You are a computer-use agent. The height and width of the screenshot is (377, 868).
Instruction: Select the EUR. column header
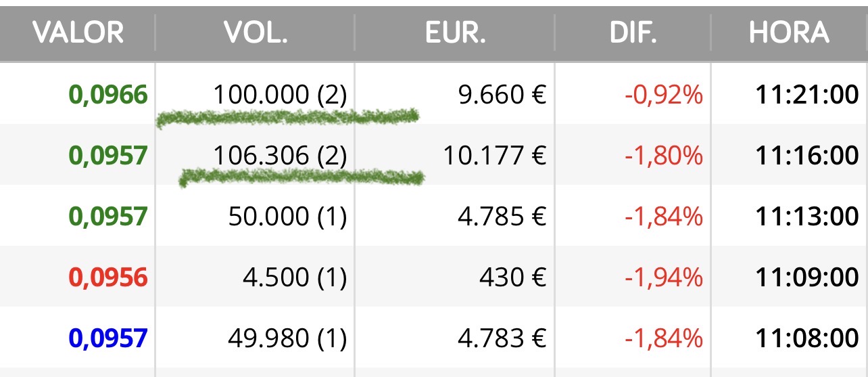click(x=455, y=32)
